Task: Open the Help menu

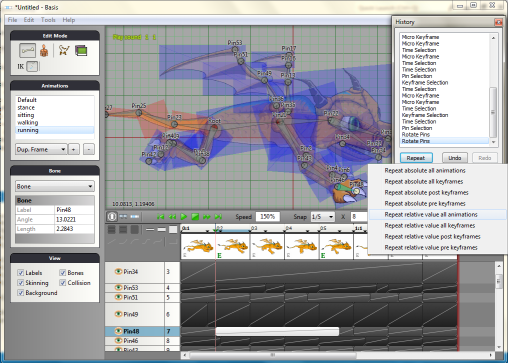Action: [x=69, y=20]
